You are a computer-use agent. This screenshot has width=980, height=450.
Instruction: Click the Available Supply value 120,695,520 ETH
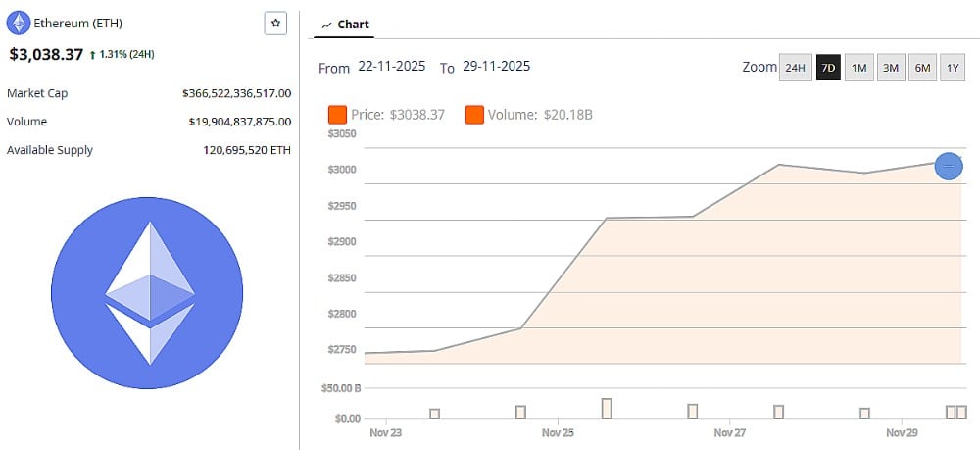247,150
